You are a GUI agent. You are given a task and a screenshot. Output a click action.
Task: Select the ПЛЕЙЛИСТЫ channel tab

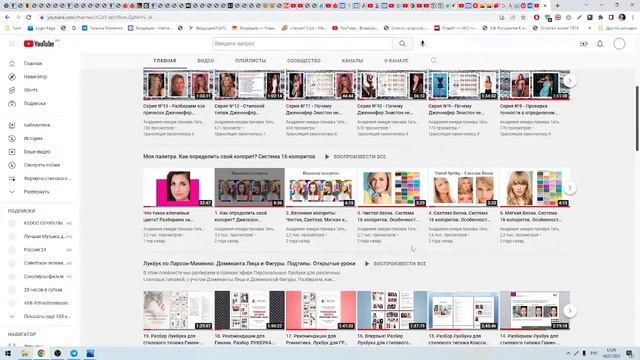point(251,60)
